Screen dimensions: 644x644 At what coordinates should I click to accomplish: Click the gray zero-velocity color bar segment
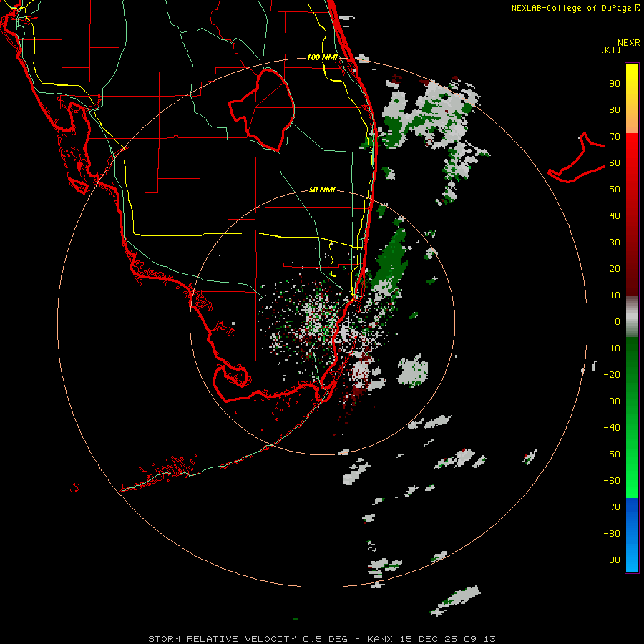click(x=632, y=317)
